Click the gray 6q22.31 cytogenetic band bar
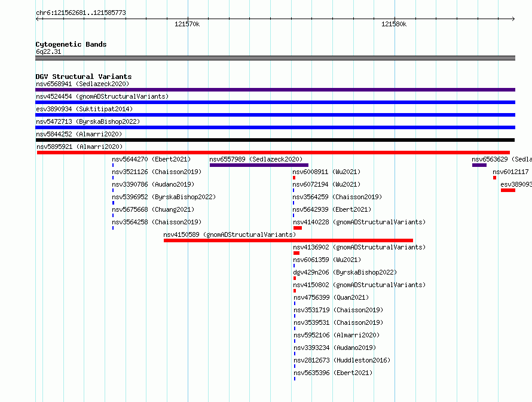 click(275, 58)
